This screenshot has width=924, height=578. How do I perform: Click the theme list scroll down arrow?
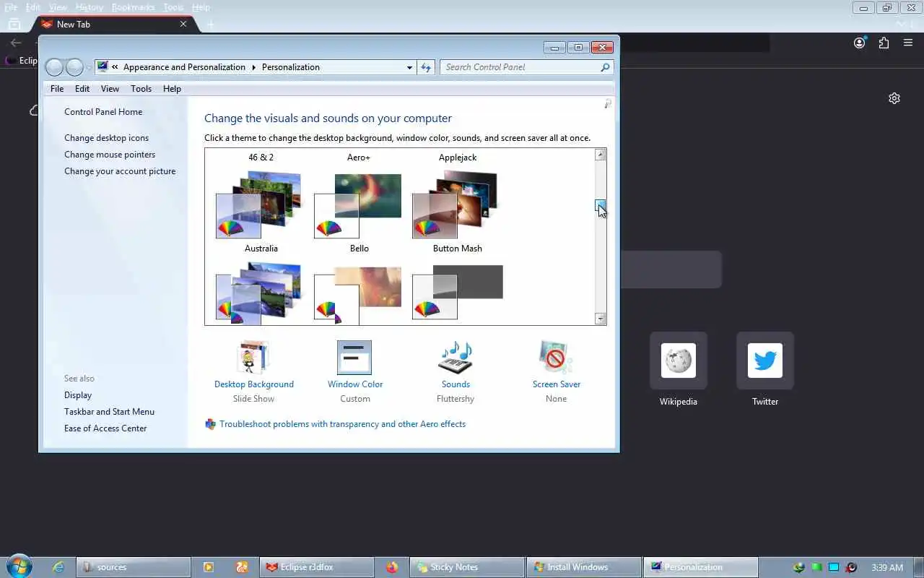[601, 319]
